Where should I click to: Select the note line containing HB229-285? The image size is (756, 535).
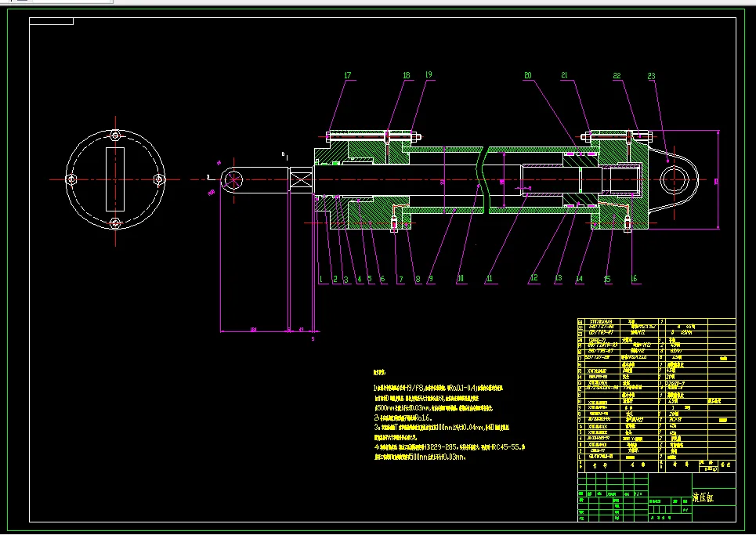click(450, 447)
